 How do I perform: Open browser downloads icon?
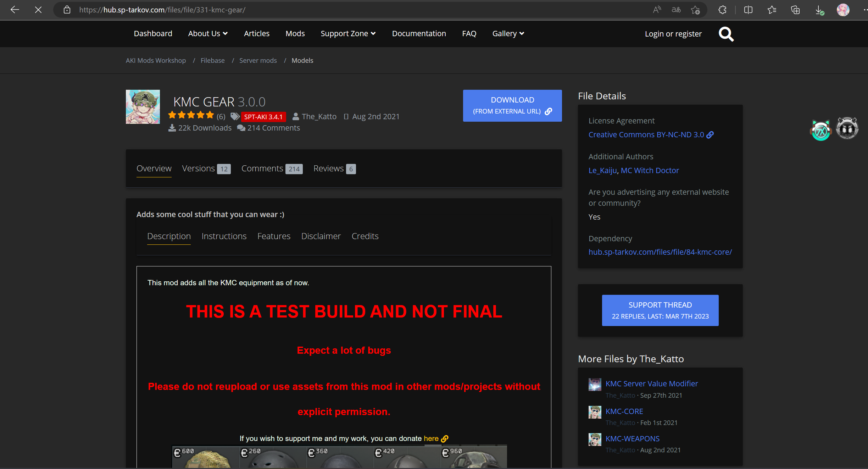pyautogui.click(x=819, y=10)
